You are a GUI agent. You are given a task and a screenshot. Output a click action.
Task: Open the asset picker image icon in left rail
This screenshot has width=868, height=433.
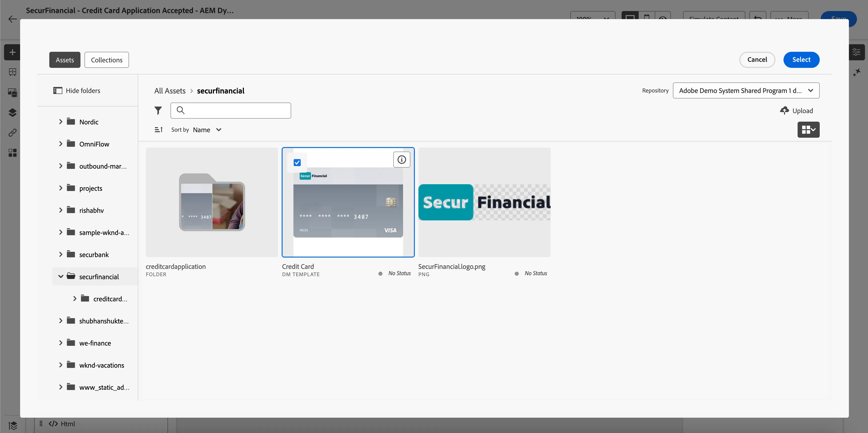click(x=13, y=92)
